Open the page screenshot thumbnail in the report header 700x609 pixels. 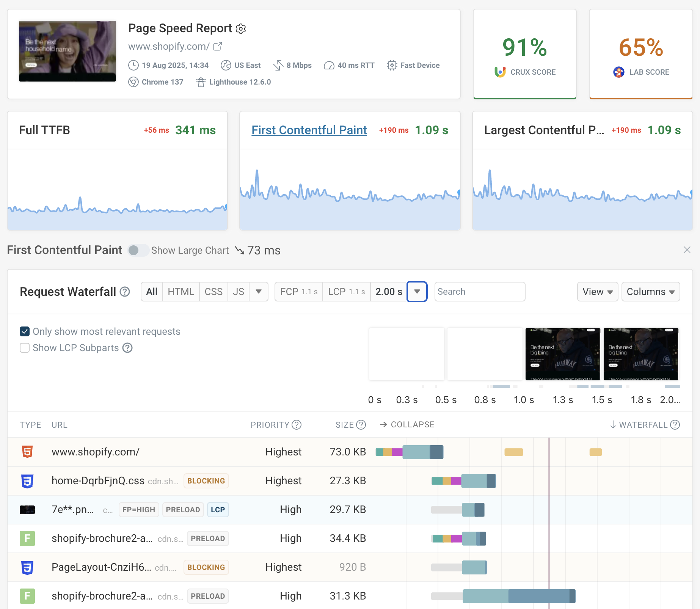point(67,51)
